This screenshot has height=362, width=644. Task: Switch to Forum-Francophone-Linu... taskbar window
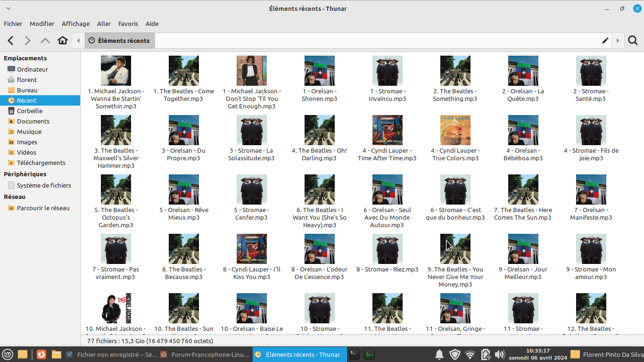pos(206,354)
